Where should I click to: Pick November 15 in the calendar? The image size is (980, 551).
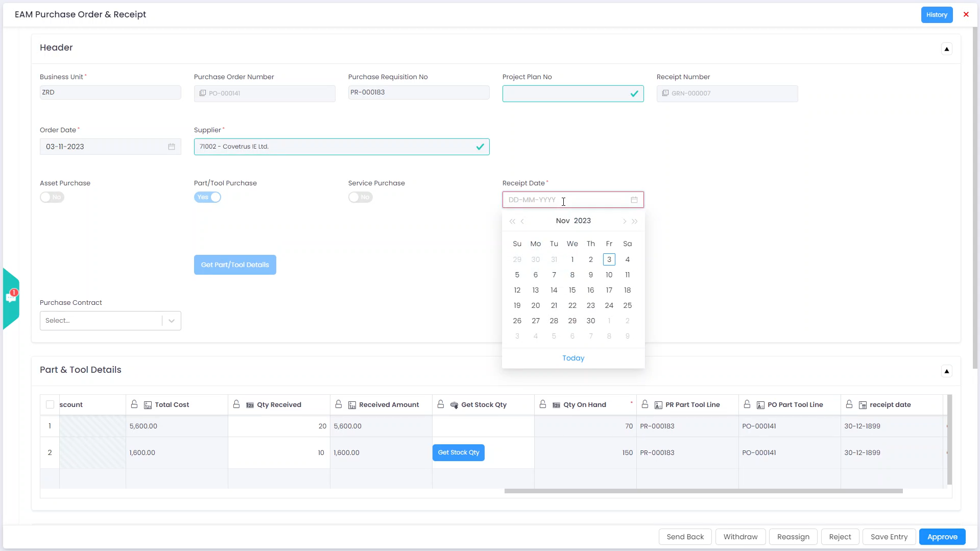pyautogui.click(x=572, y=290)
